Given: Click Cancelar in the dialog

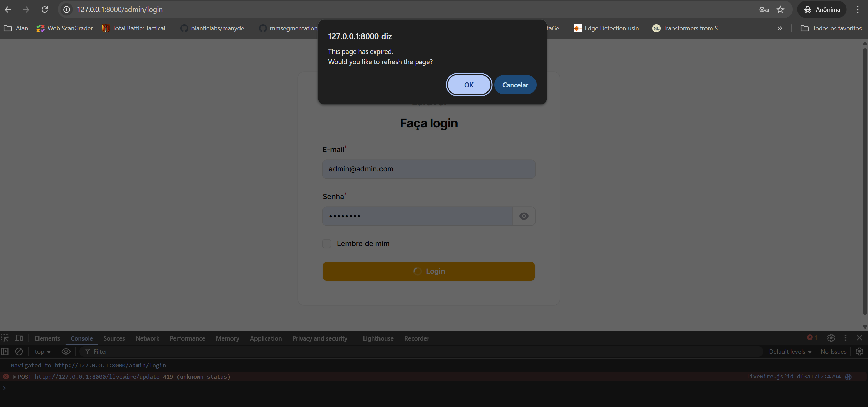Looking at the screenshot, I should pyautogui.click(x=515, y=85).
